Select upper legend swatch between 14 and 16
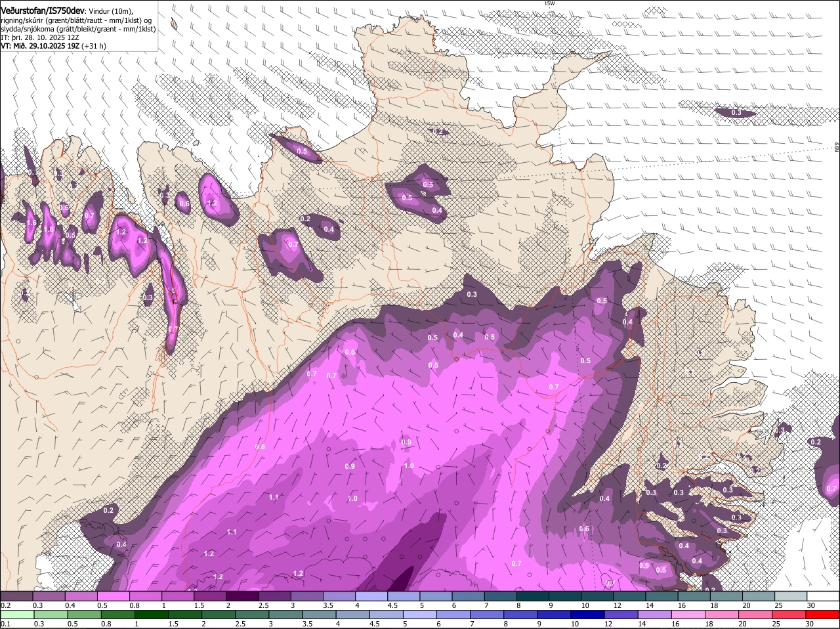The width and height of the screenshot is (840, 629). (x=661, y=596)
